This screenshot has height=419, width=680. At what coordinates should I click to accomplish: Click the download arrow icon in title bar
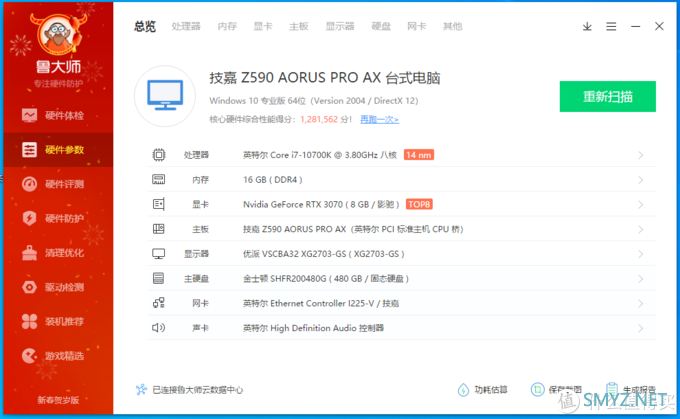587,26
